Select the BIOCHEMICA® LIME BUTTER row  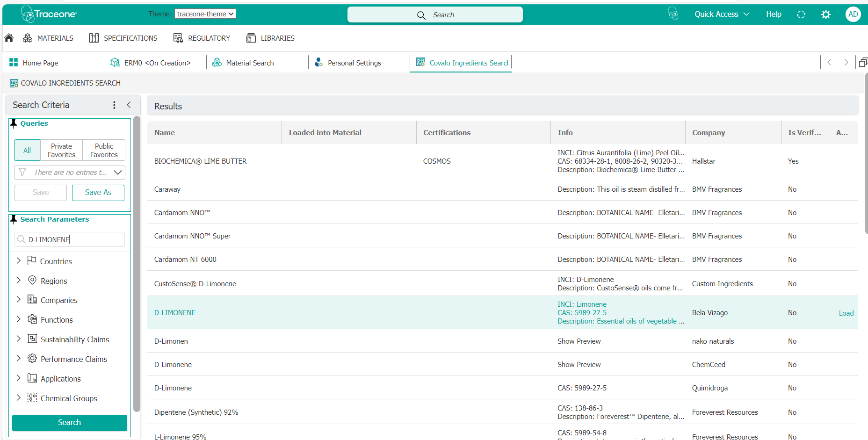[503, 161]
